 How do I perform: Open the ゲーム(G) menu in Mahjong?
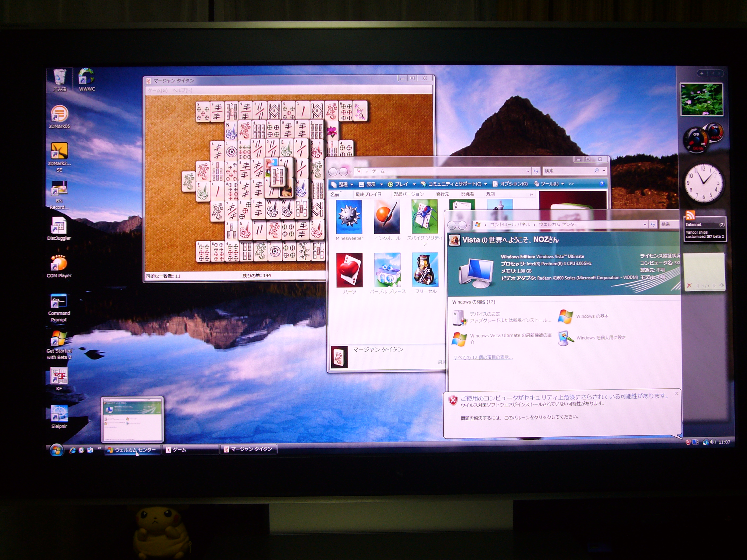[x=157, y=90]
